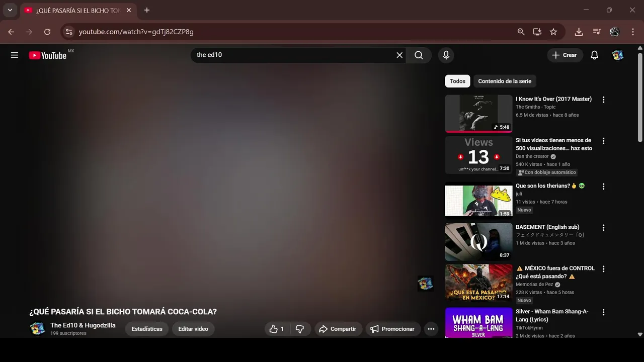Select the YouTube browser tab
Image resolution: width=644 pixels, height=362 pixels.
tap(78, 10)
